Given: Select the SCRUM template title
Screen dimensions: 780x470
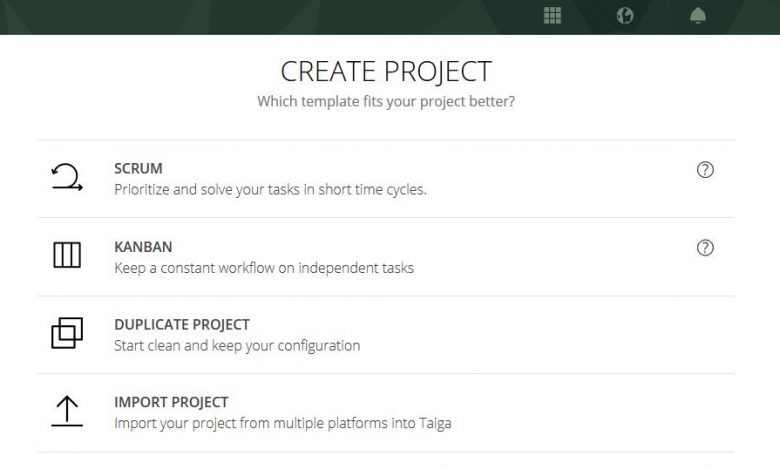Looking at the screenshot, I should [138, 169].
